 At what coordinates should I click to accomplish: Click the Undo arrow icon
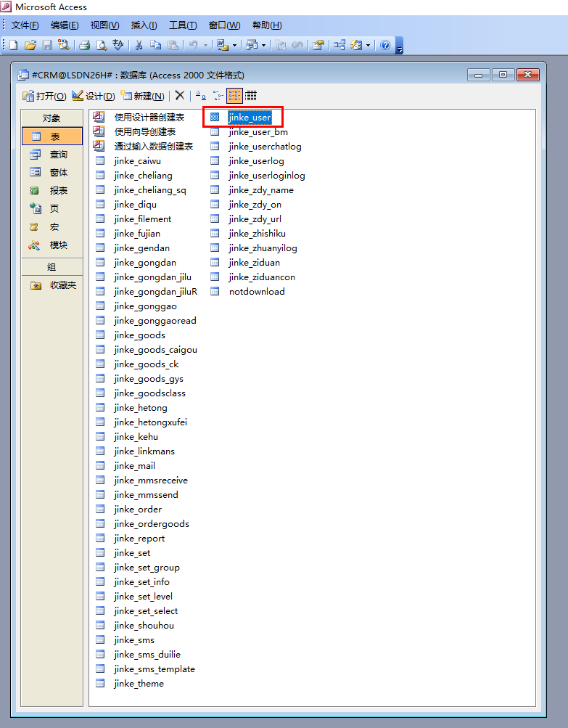pyautogui.click(x=194, y=45)
